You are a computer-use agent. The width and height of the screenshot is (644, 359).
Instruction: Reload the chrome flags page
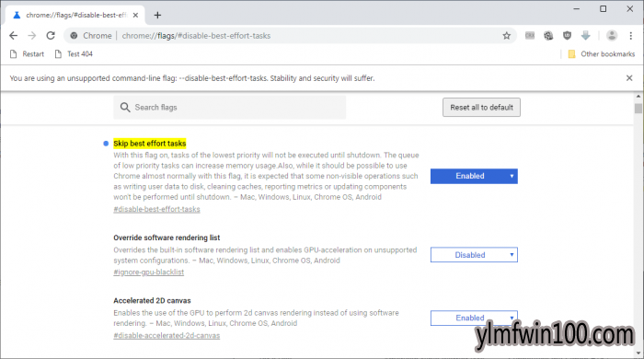tap(51, 36)
